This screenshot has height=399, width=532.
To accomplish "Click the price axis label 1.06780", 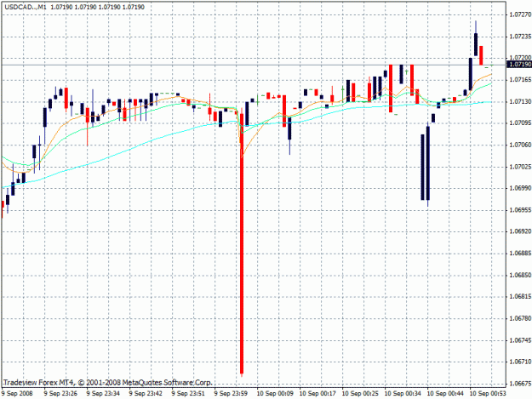I will pos(520,318).
